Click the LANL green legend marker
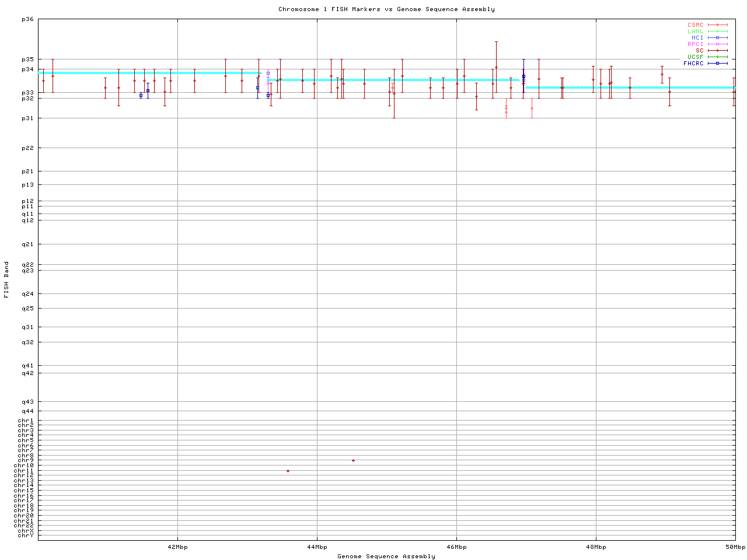 [717, 32]
